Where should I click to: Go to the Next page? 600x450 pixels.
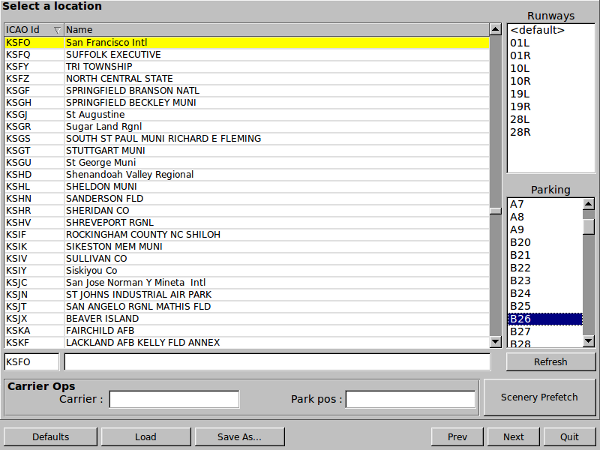tap(513, 436)
